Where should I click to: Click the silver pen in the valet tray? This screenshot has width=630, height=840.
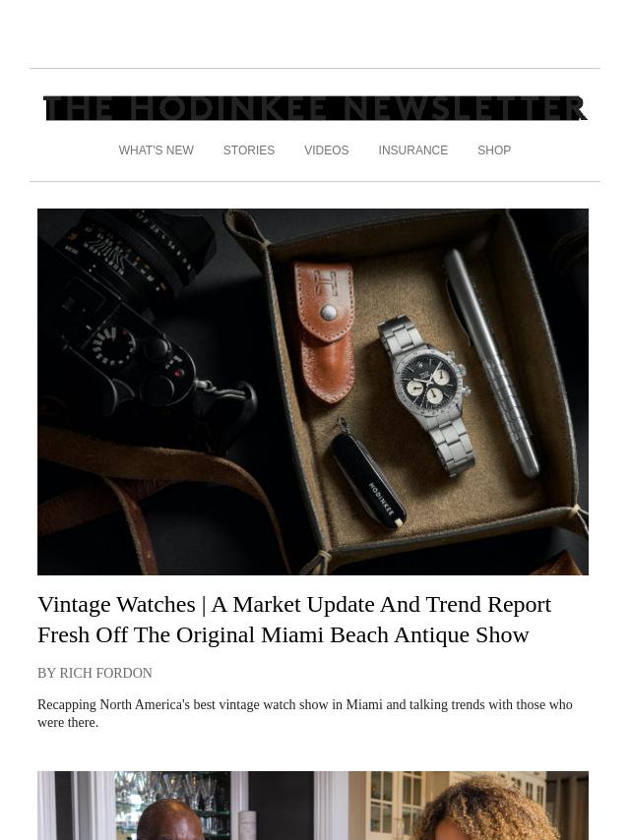pos(490,362)
